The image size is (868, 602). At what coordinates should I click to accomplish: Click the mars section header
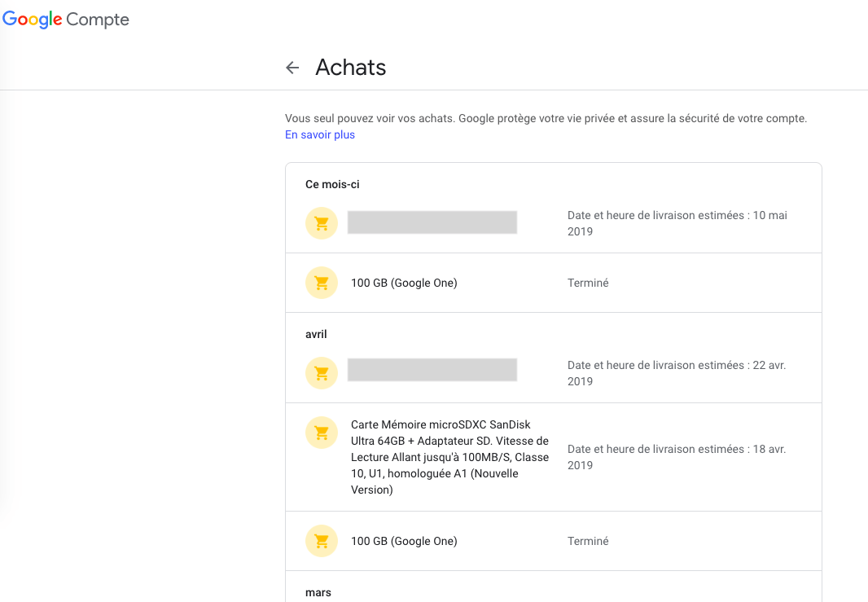tap(318, 592)
